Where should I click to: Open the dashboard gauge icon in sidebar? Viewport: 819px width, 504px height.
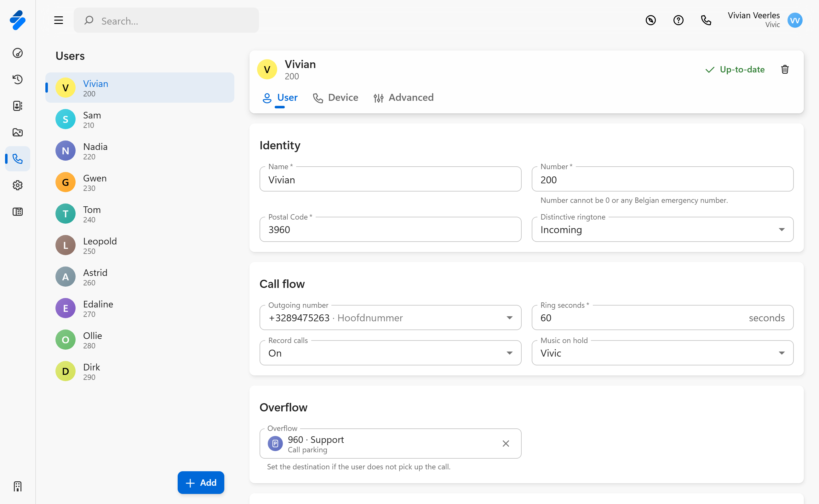(x=18, y=53)
